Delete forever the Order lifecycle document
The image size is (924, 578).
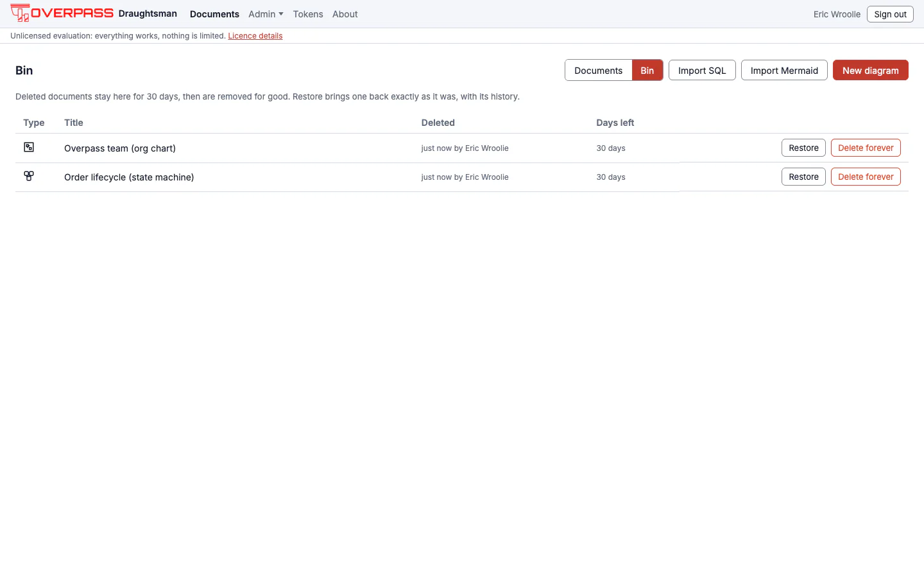866,177
